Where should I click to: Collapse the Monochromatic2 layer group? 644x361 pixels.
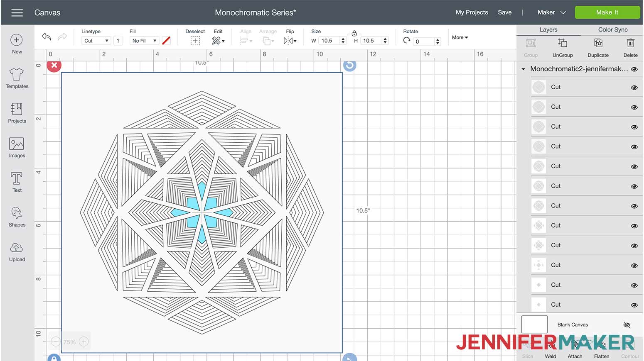(x=524, y=69)
